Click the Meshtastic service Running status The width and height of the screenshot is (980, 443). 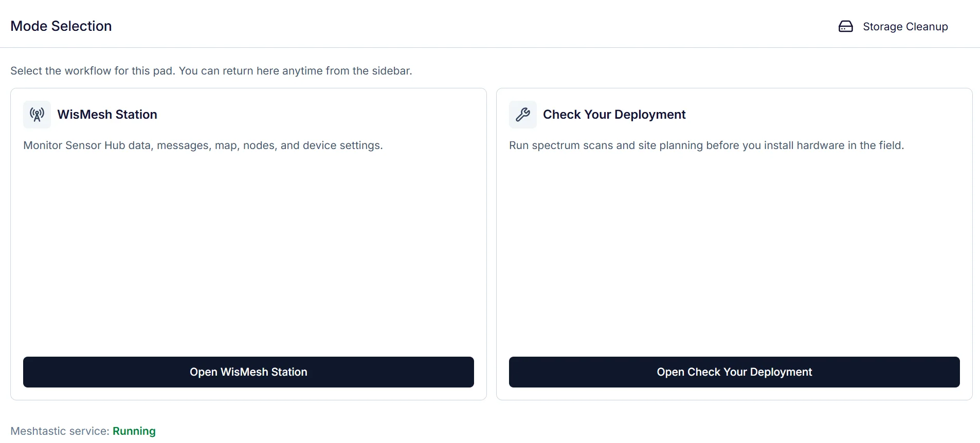pyautogui.click(x=134, y=431)
